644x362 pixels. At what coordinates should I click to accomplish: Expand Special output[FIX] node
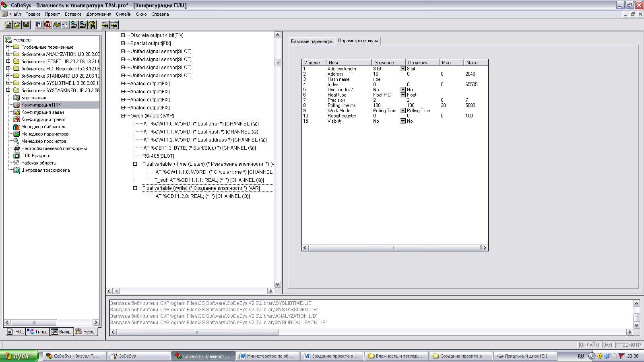coord(123,43)
